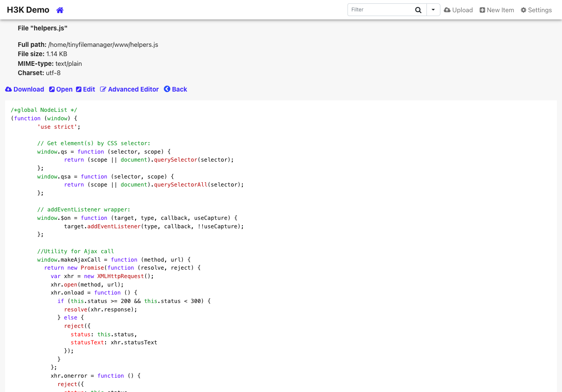Create a New Item

click(497, 10)
